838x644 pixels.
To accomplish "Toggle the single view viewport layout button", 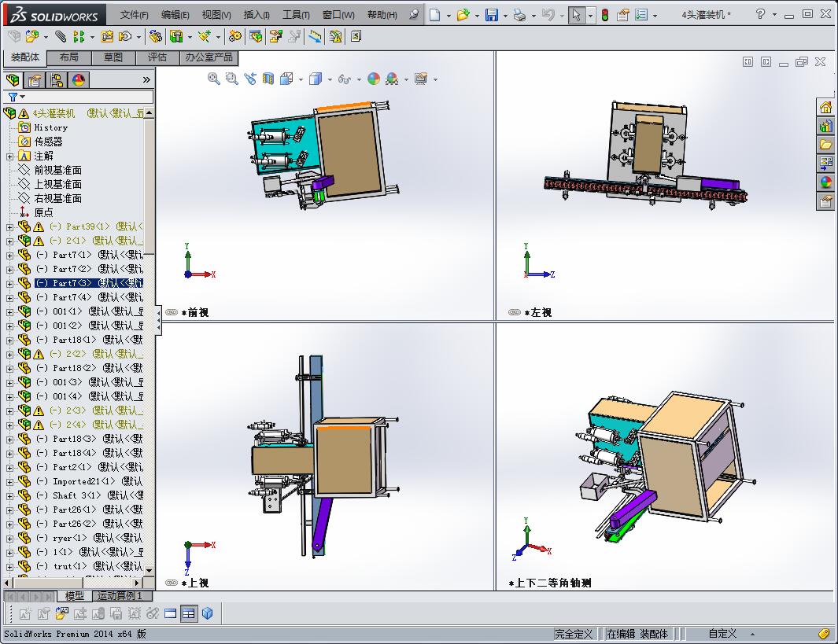I will pos(170,613).
